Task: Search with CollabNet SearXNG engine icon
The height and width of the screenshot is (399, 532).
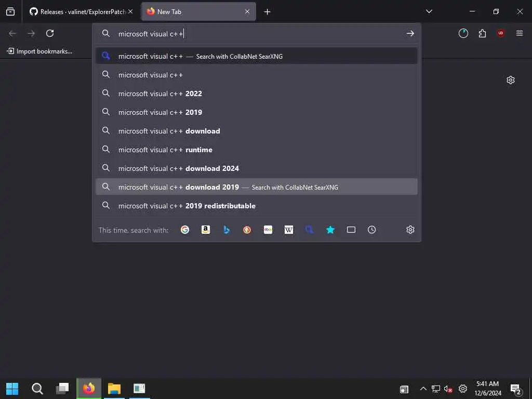Action: tap(310, 230)
